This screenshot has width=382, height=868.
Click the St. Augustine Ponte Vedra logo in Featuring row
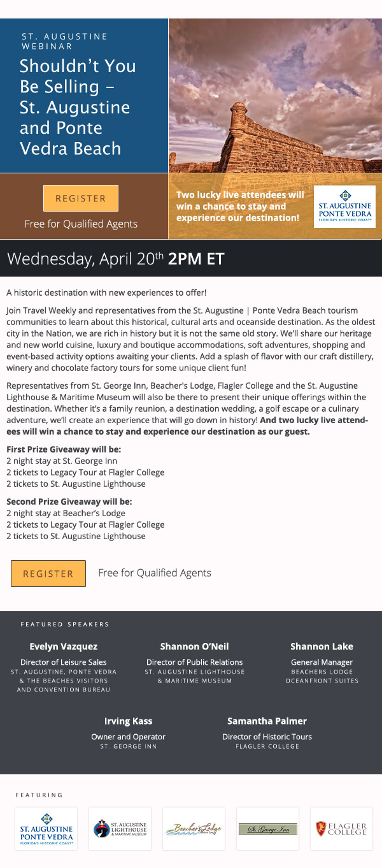click(46, 828)
